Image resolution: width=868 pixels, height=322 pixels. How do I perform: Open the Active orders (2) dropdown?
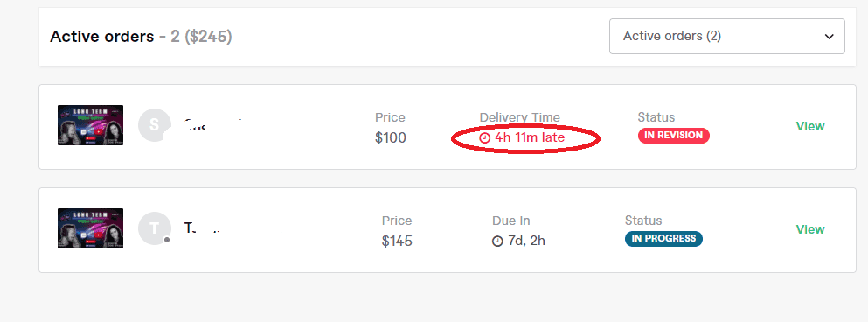coord(727,37)
